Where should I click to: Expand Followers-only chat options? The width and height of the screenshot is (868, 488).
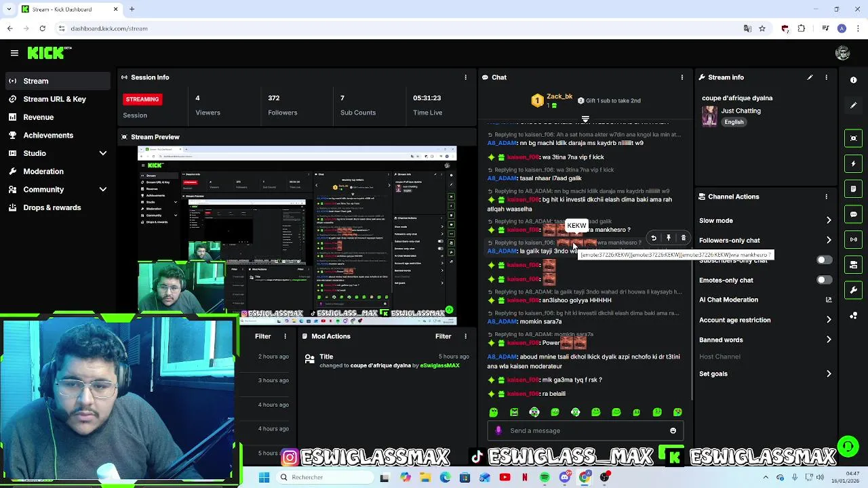[x=829, y=240]
